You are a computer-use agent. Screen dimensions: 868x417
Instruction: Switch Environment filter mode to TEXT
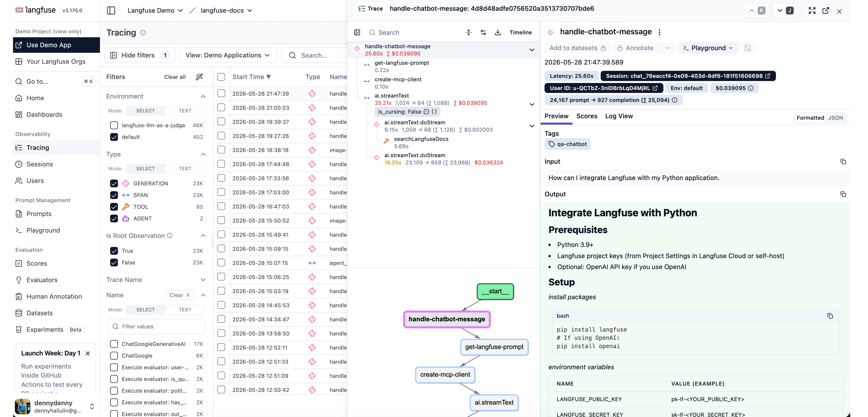coord(185,111)
